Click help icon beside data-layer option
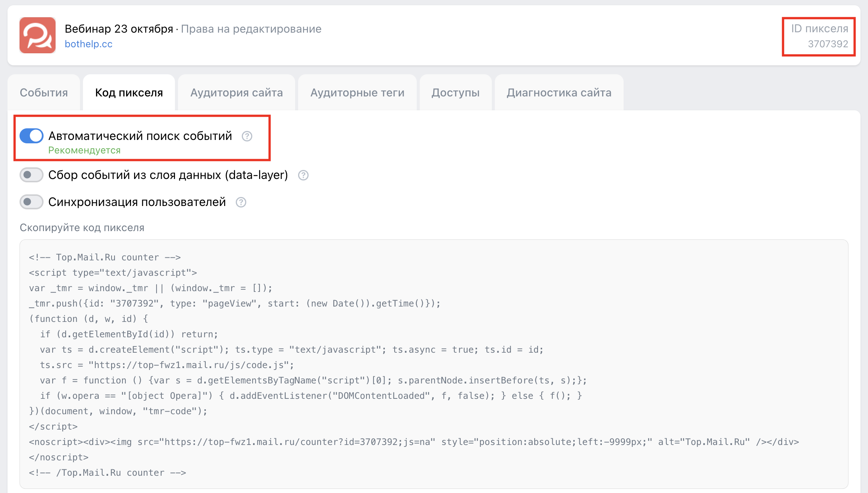 point(303,175)
